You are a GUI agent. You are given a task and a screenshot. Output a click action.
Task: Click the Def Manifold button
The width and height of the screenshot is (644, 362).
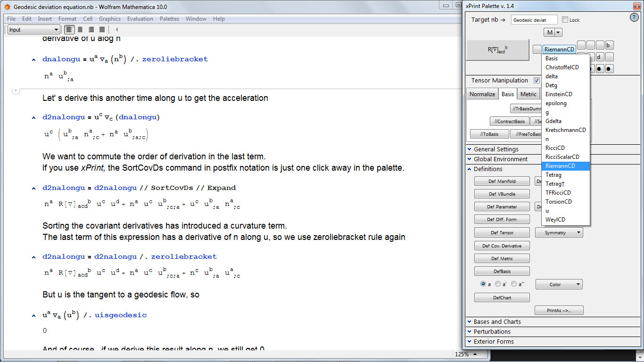tap(502, 181)
